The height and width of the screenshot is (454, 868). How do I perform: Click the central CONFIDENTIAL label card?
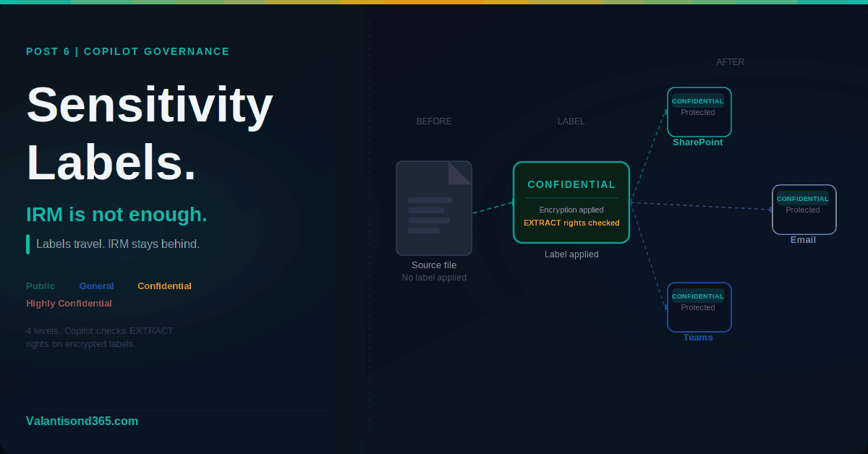click(x=571, y=202)
